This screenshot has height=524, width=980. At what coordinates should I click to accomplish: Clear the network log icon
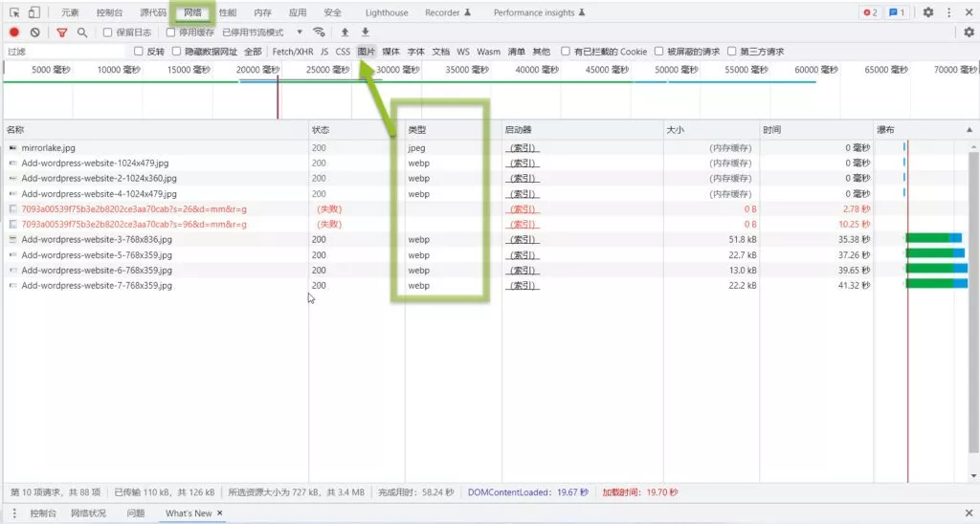coord(35,32)
